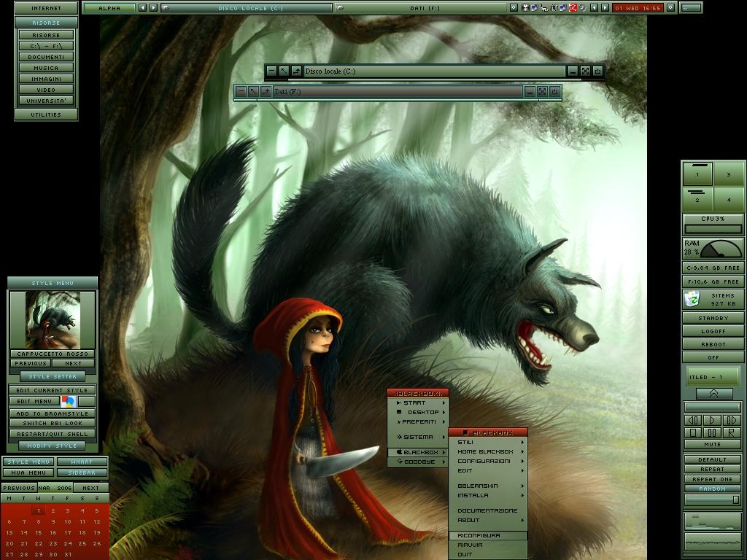Screen dimensions: 747x560
Task: Click the diagonal arrow icon on the Dati (F:) window
Action: [253, 91]
